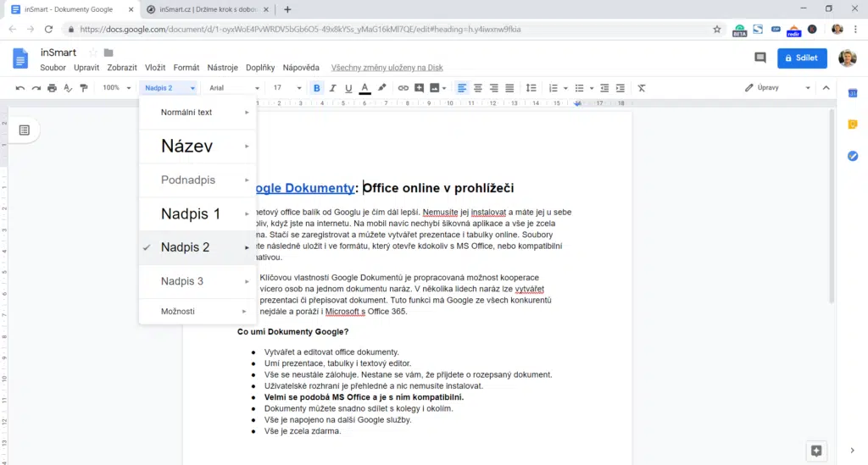Image resolution: width=868 pixels, height=465 pixels.
Task: Expand bulleted list style arrow
Action: click(x=591, y=88)
